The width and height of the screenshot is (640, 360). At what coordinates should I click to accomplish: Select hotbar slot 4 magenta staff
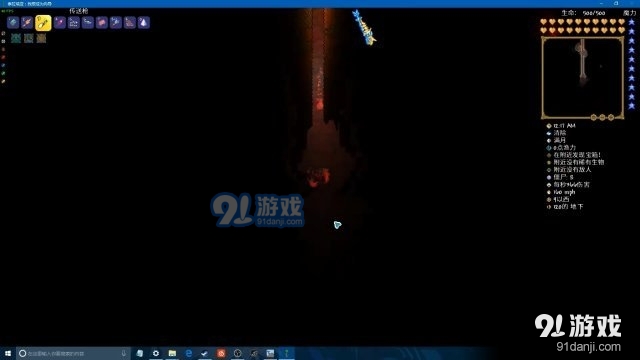point(60,22)
